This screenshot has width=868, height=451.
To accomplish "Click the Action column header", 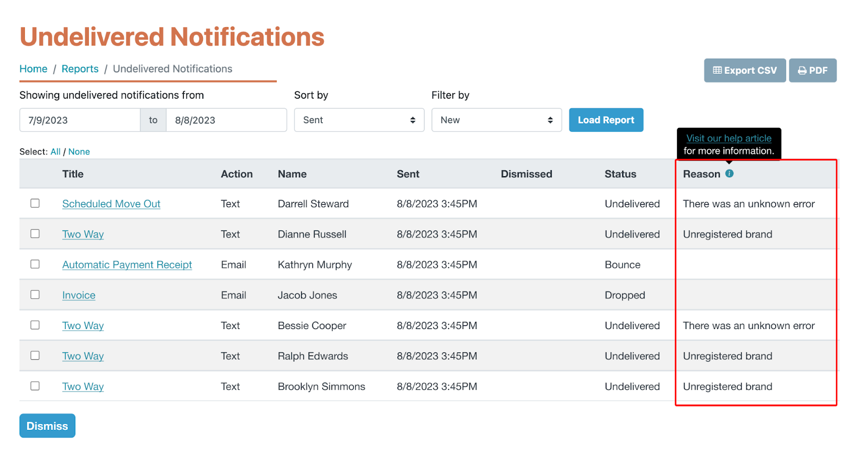I will (x=237, y=174).
